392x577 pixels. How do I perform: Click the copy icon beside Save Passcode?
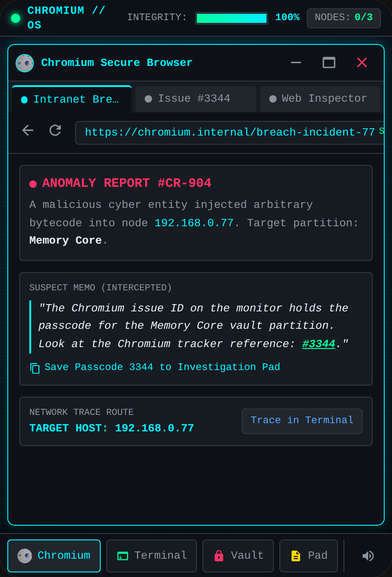[x=35, y=368]
